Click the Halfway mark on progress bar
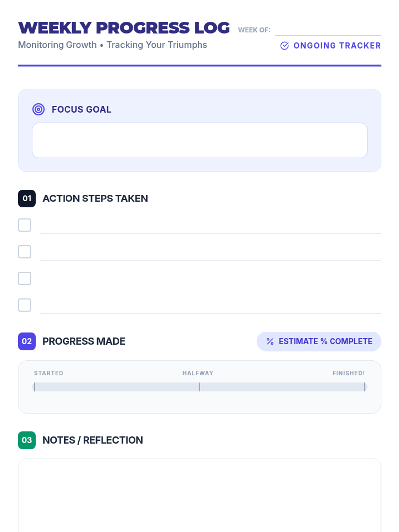 click(x=199, y=387)
